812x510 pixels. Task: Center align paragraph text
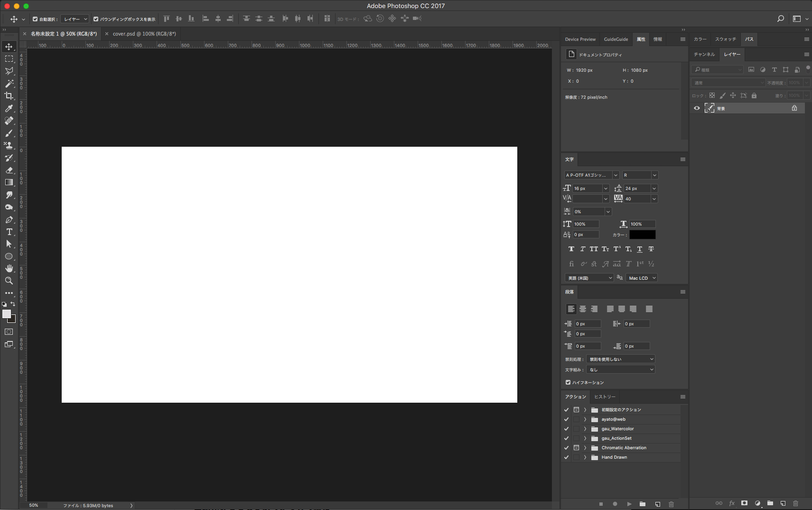click(583, 309)
